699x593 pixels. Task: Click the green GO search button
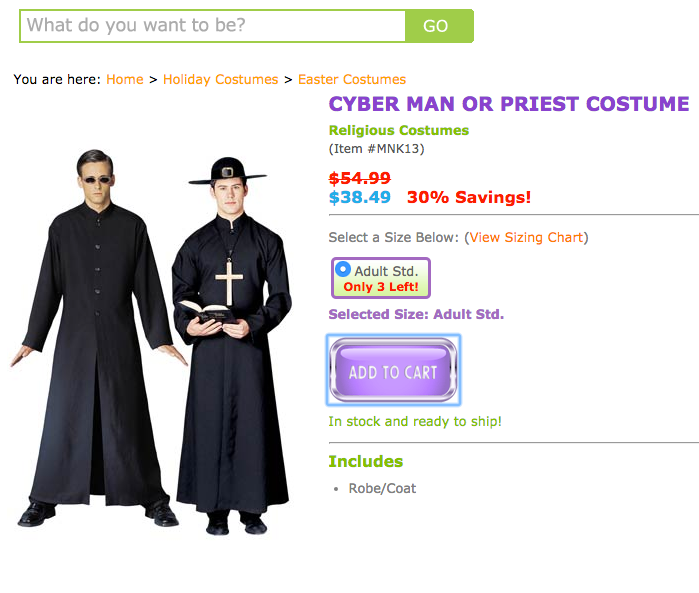point(439,26)
